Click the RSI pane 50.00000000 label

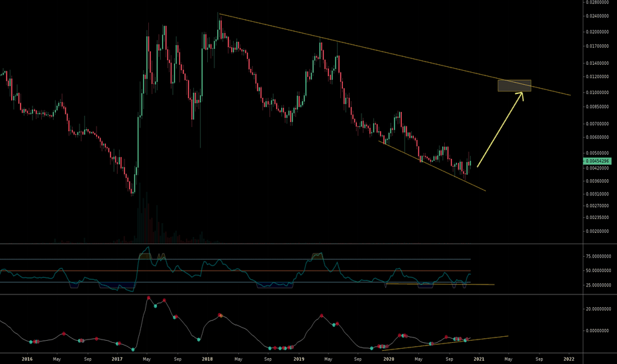[598, 270]
